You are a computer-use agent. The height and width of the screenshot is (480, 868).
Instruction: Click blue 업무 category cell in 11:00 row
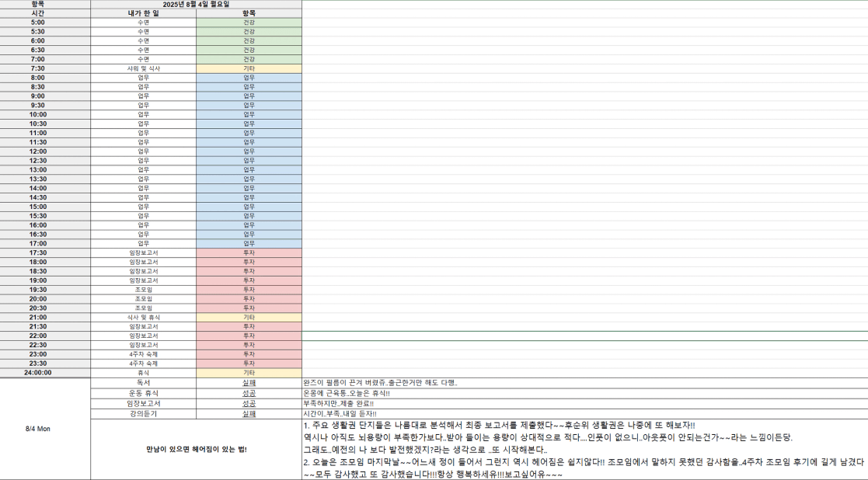click(249, 134)
